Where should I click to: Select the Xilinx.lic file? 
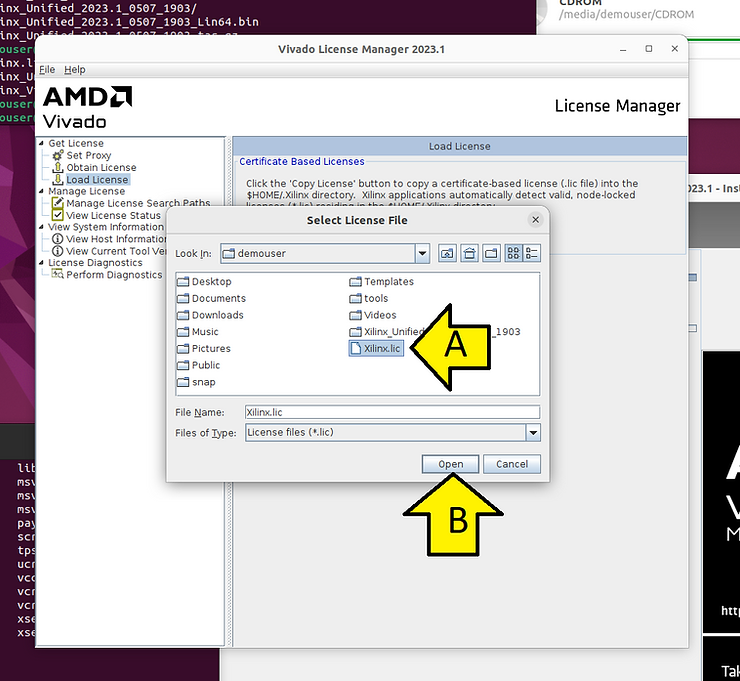click(376, 348)
